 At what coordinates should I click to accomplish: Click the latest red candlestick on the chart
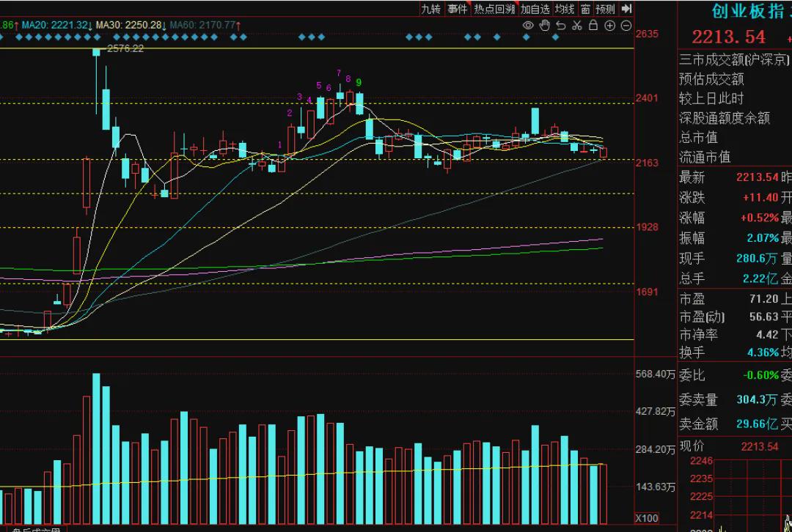[603, 152]
